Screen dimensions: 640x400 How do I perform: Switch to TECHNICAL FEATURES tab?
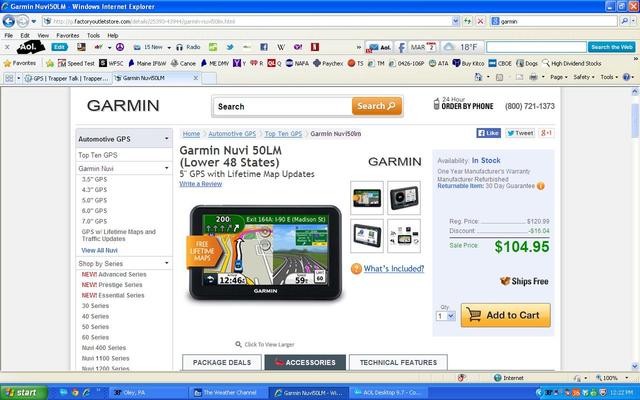pos(398,362)
